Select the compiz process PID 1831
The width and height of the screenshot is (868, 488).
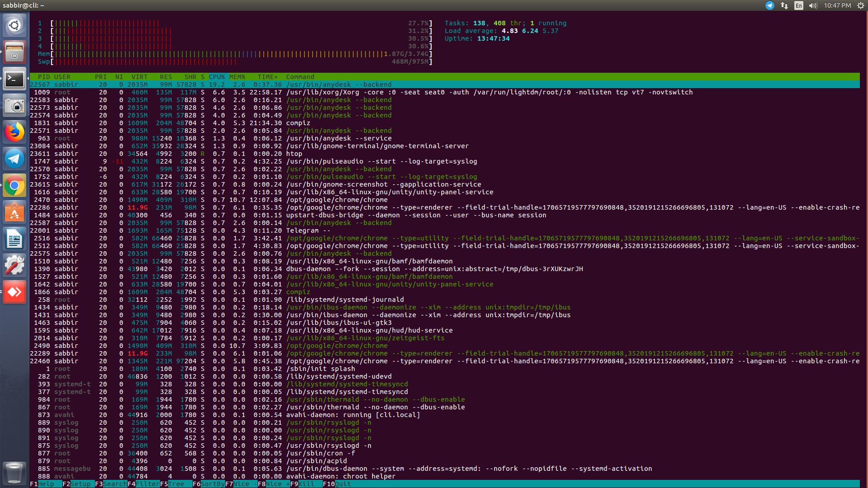tap(445, 123)
